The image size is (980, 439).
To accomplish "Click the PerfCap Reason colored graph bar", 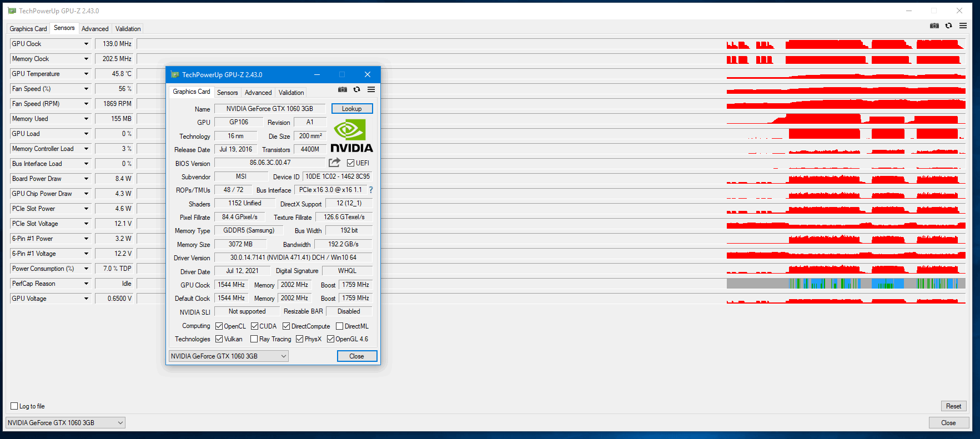I will 846,284.
